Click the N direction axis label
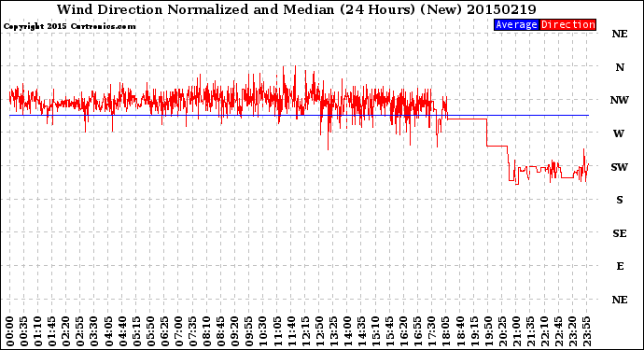644x350 pixels. tap(620, 67)
